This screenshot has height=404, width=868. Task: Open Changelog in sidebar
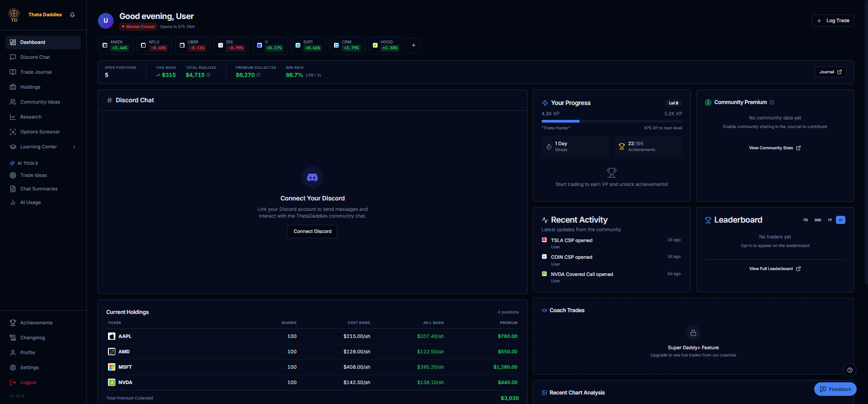pos(43,338)
